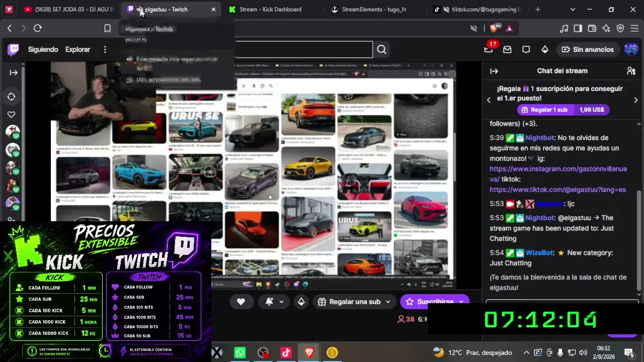
Task: Click the Regalar 1 sub button in chat
Action: (x=563, y=110)
